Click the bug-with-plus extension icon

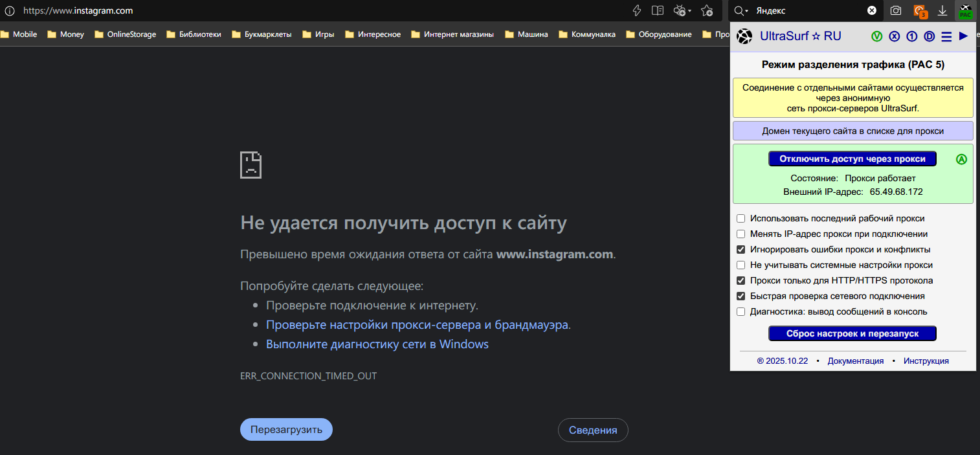680,10
